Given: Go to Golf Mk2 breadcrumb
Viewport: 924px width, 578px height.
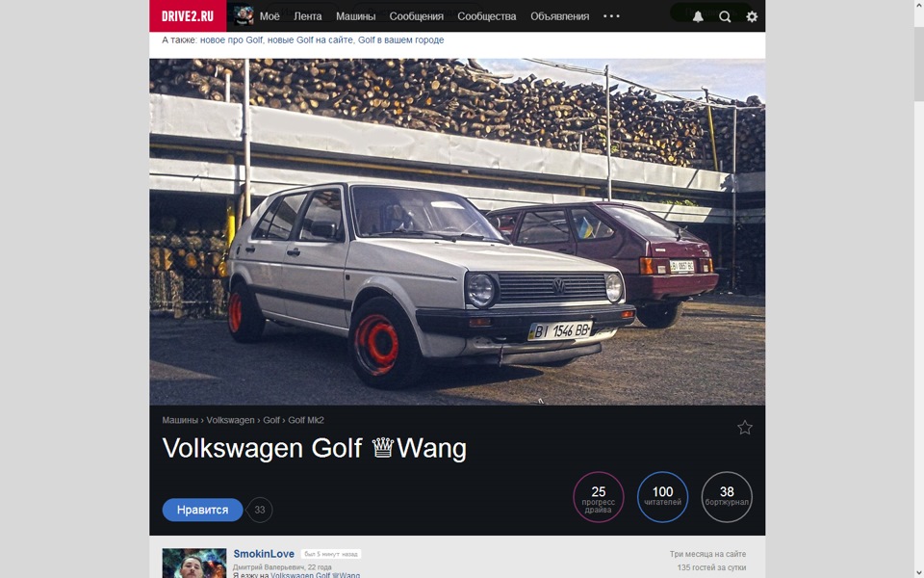Looking at the screenshot, I should coord(306,420).
